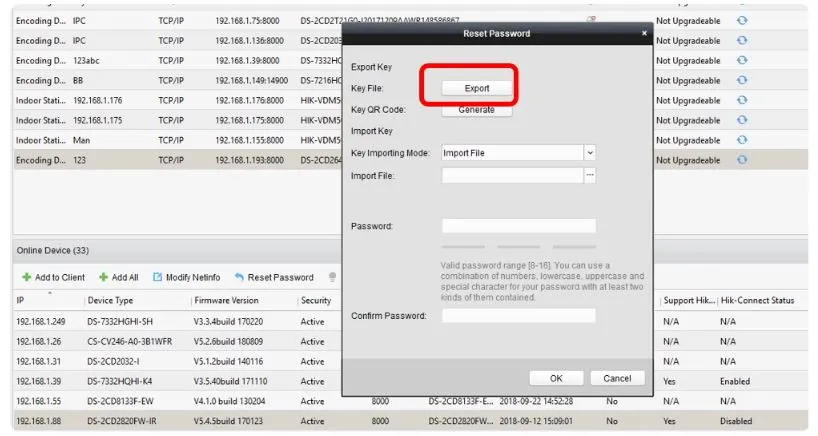
Task: Close the Reset Password dialog with X
Action: click(x=644, y=33)
